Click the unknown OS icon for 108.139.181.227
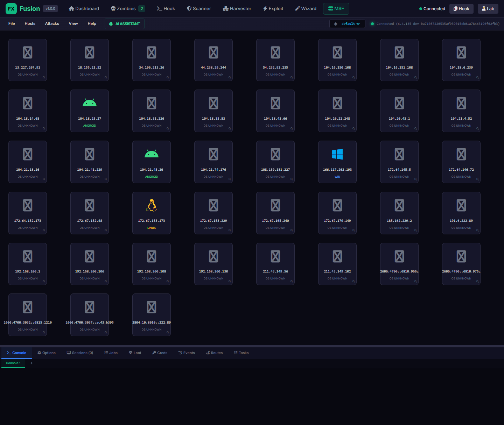The width and height of the screenshot is (504, 425). (275, 154)
